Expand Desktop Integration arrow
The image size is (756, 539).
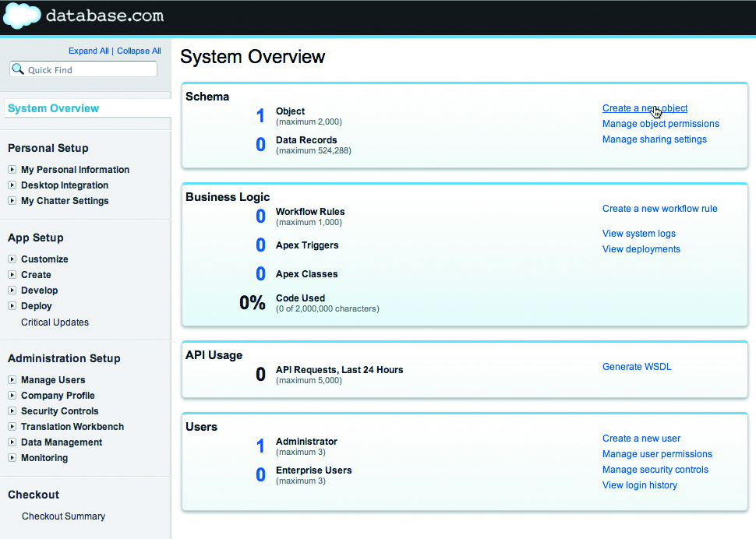pyautogui.click(x=12, y=185)
